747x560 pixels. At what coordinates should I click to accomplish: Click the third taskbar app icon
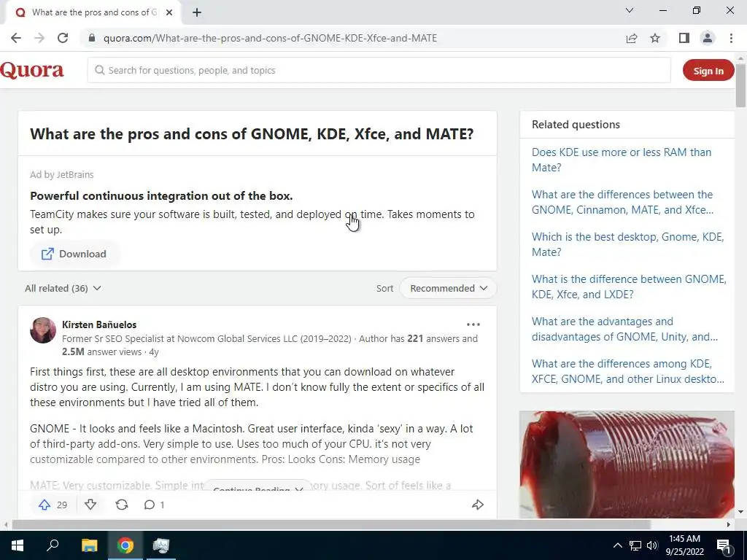[161, 545]
